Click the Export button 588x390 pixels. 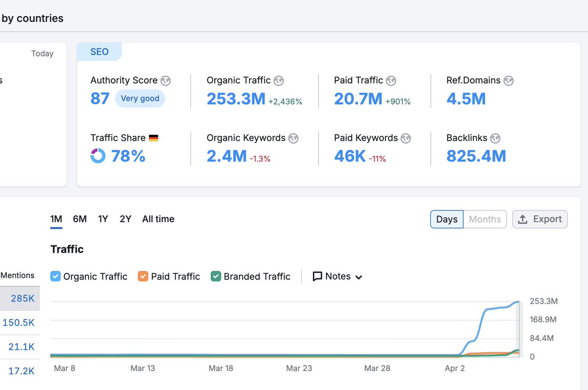539,219
